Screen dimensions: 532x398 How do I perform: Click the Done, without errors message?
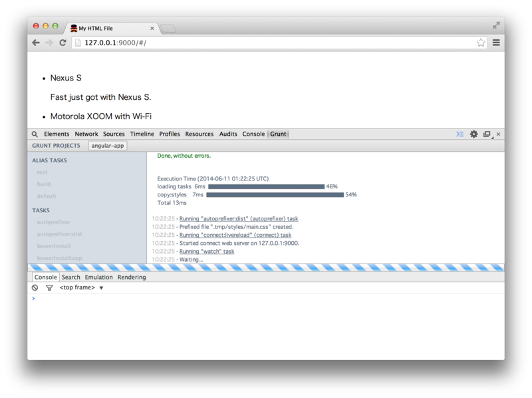pyautogui.click(x=184, y=156)
